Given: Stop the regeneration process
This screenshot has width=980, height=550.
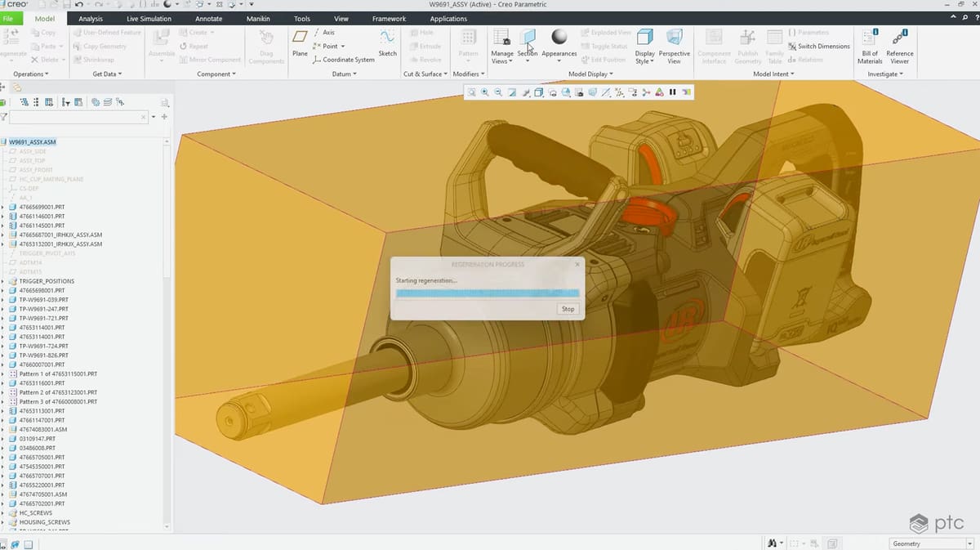Looking at the screenshot, I should coord(568,309).
